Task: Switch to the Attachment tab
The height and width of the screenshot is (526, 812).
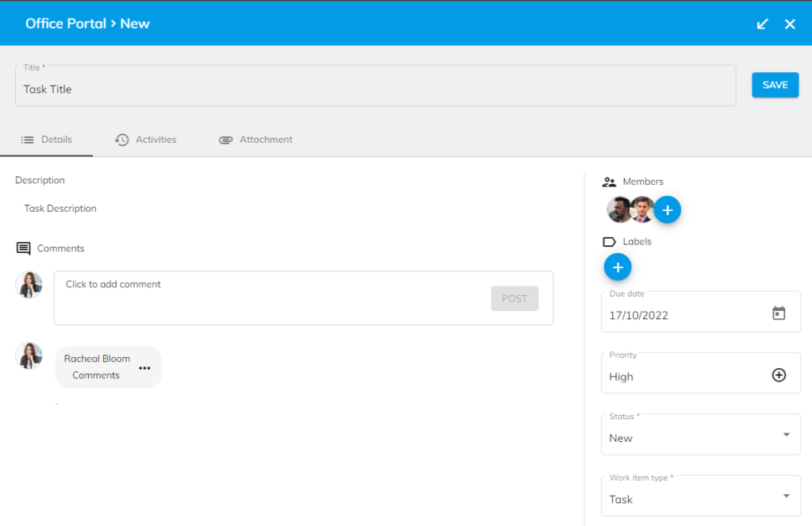Action: click(255, 139)
